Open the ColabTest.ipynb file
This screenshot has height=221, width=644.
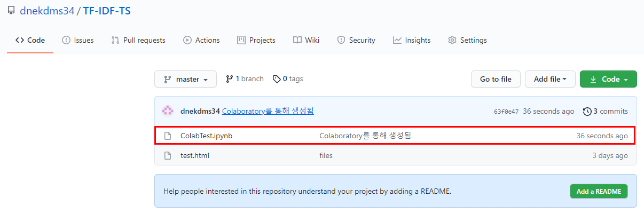[x=206, y=136]
